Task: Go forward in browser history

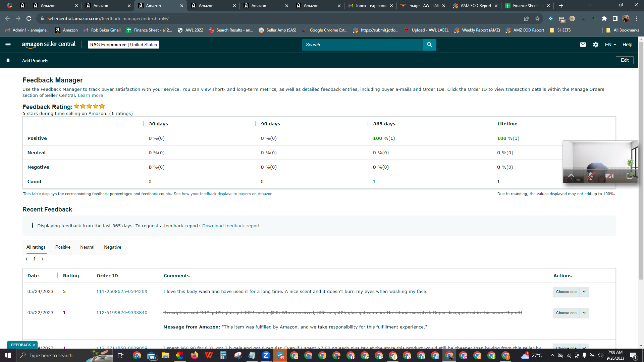Action: tap(18, 18)
